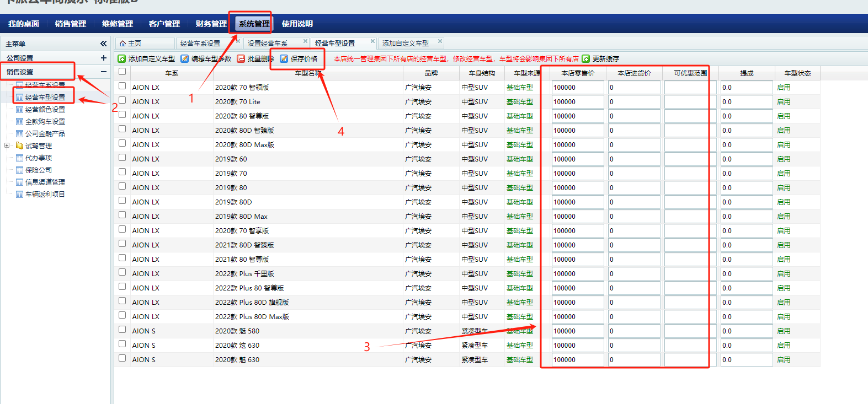Open 经营颜色设置 in the sidebar

45,109
